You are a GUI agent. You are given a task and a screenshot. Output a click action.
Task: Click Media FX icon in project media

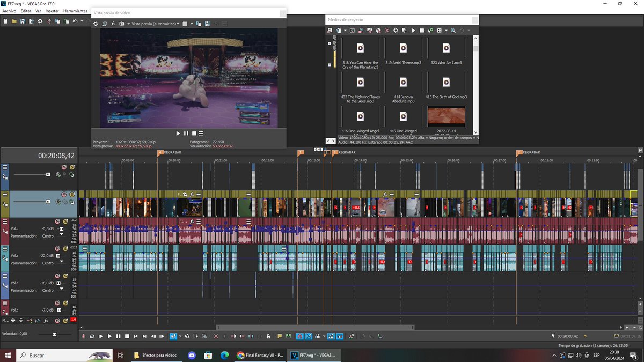pos(404,31)
